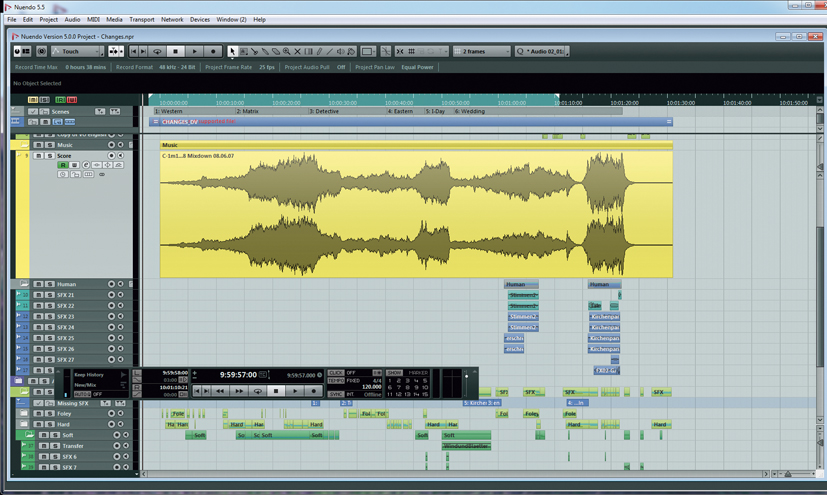The height and width of the screenshot is (495, 827).
Task: Solo the Human folder track
Action: click(x=50, y=284)
